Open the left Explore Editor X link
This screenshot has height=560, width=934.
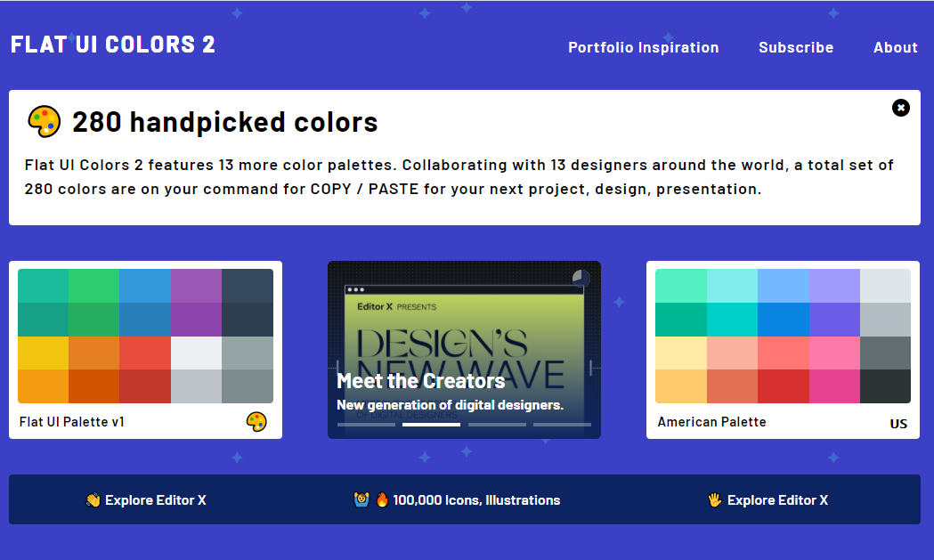pos(155,500)
